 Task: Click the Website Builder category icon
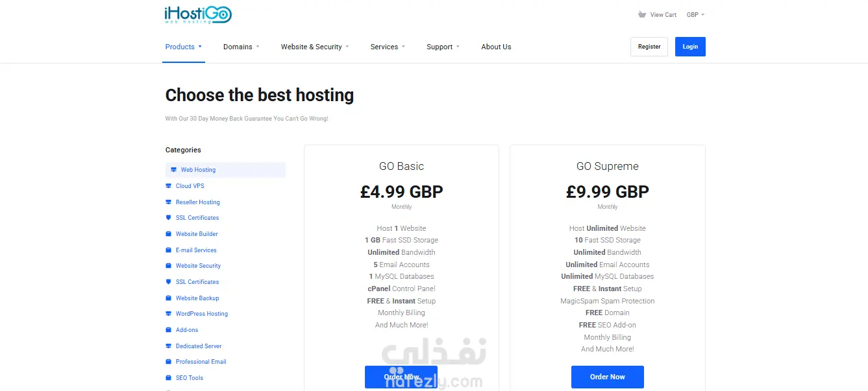[169, 234]
